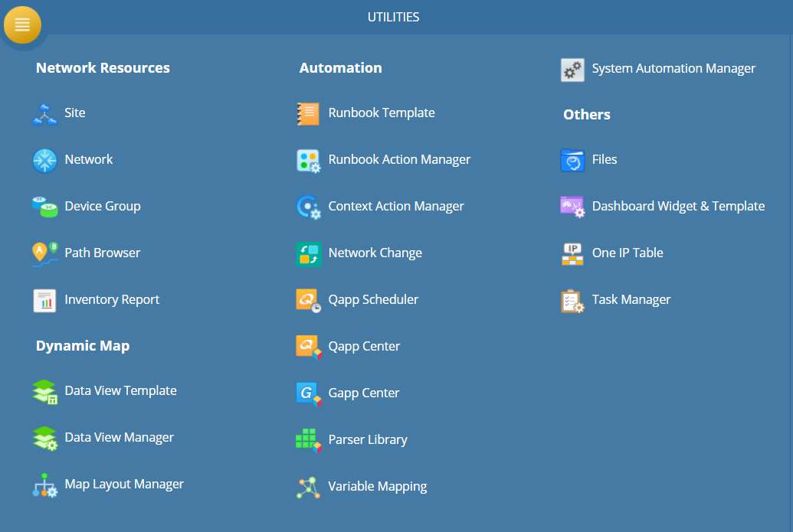Open the Variable Mapping utility
The width and height of the screenshot is (793, 532).
point(377,487)
